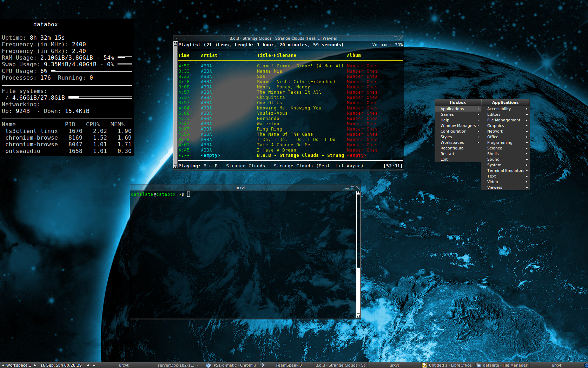Open the Shells applications category
The height and width of the screenshot is (368, 588).
click(505, 154)
